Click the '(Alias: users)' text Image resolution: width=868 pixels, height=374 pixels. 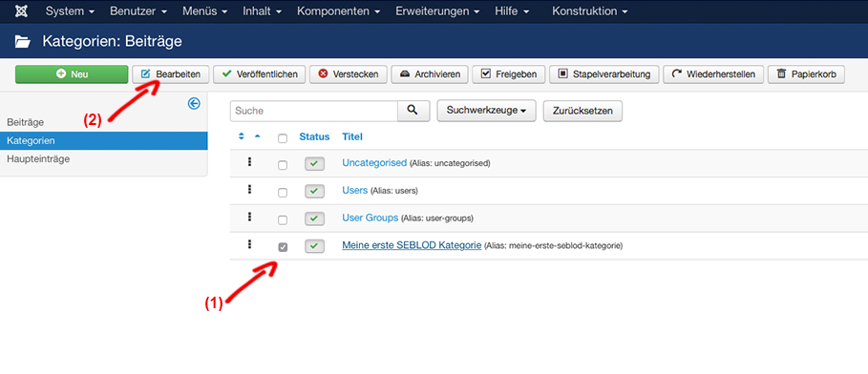point(394,191)
